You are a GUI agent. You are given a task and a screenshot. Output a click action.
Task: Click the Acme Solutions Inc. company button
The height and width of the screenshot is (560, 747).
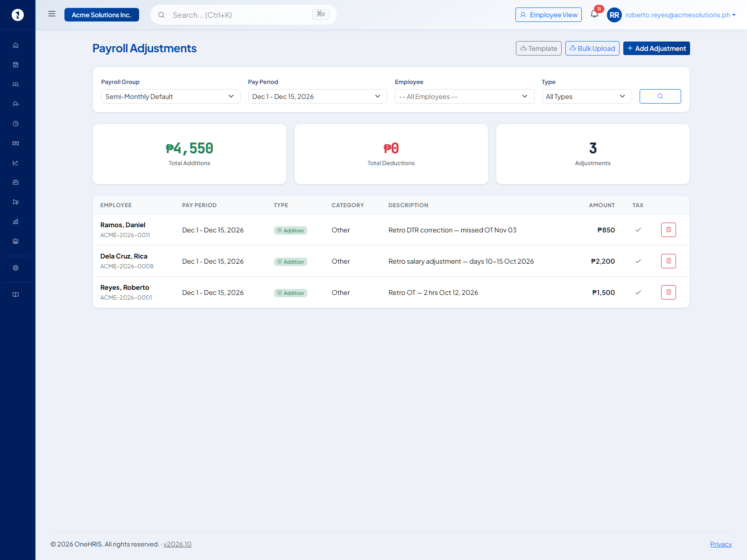102,15
